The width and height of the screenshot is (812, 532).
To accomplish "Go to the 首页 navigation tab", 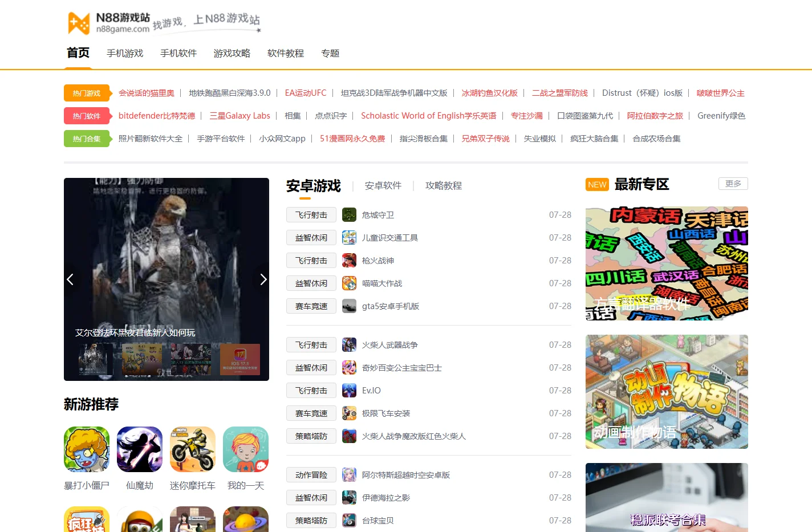I will tap(78, 53).
